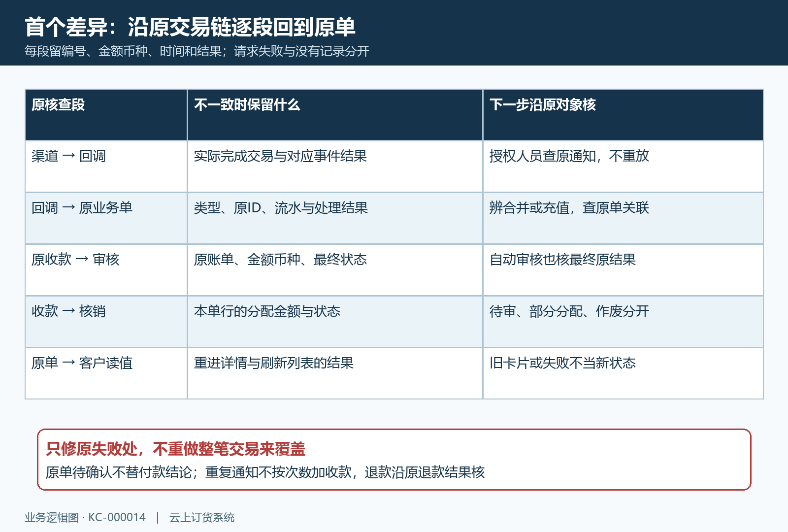The width and height of the screenshot is (788, 532).
Task: Select the row cell 渠道 → 回调
Action: (106, 166)
